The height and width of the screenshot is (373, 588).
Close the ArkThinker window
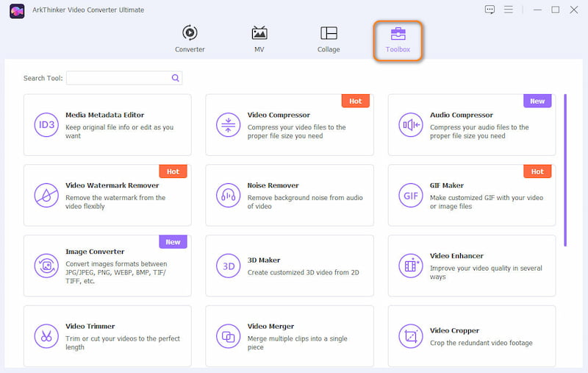pos(574,10)
